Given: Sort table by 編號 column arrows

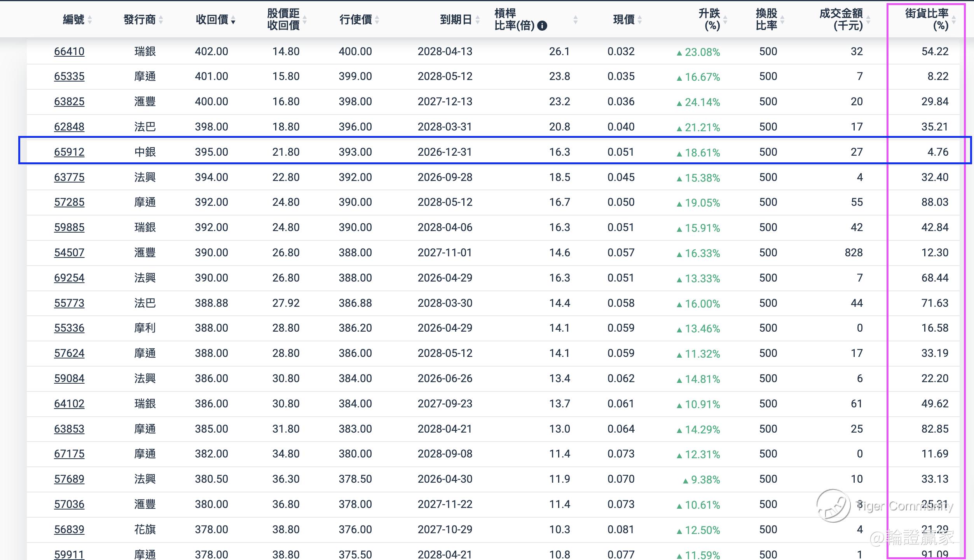Looking at the screenshot, I should click(x=90, y=19).
